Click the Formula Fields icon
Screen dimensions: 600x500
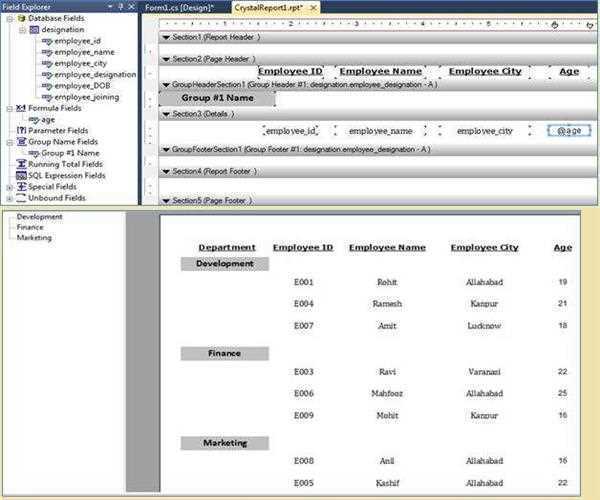pyautogui.click(x=21, y=108)
